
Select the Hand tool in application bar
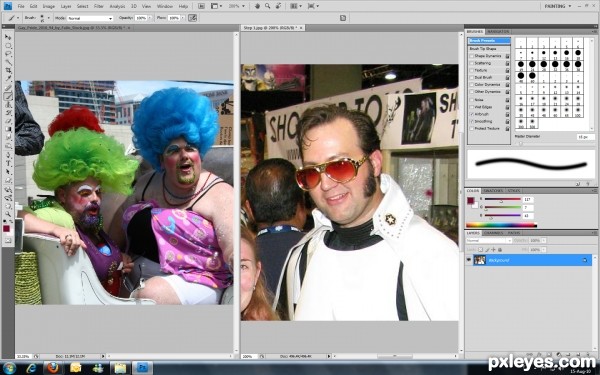[x=258, y=6]
